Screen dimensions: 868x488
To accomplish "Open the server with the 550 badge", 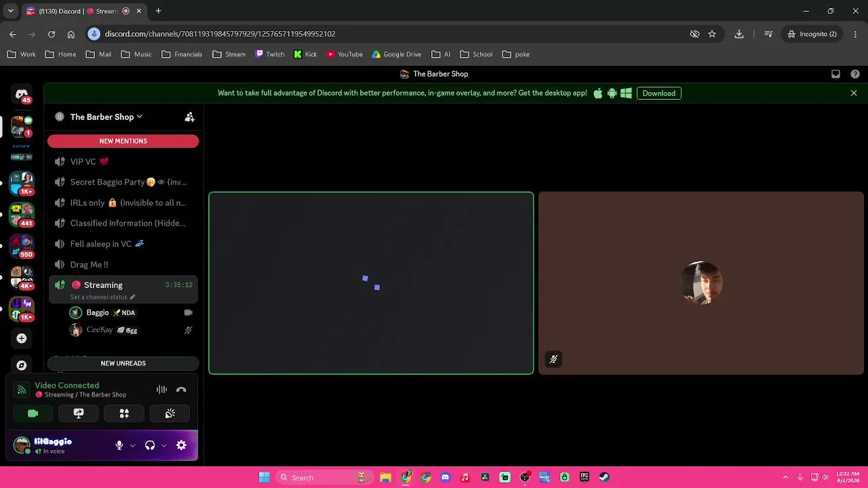I will pos(22,245).
